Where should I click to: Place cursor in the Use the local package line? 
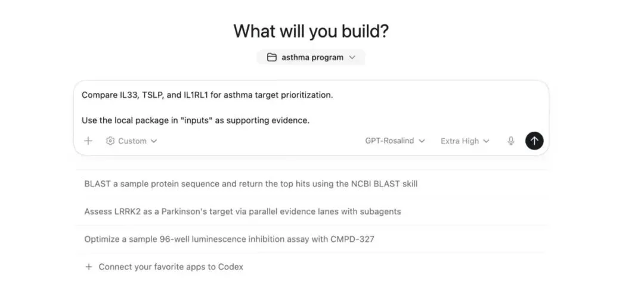click(x=195, y=120)
